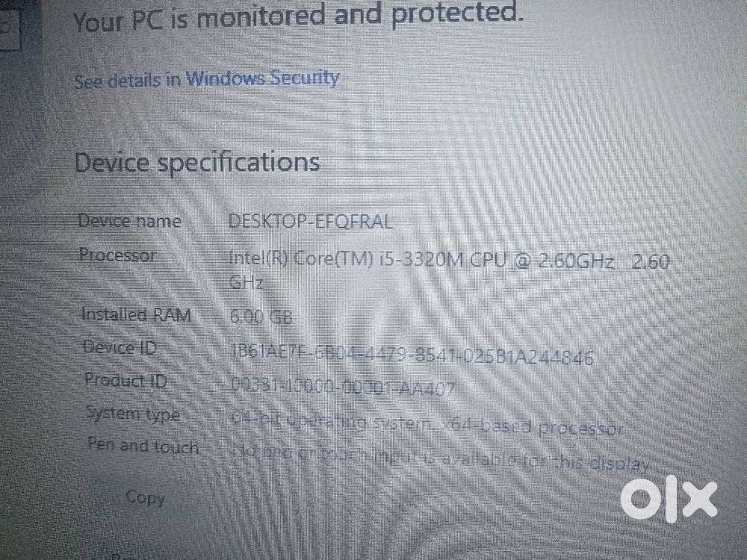Viewport: 747px width, 560px height.
Task: Select the pen or touch input availability text
Action: (441, 457)
